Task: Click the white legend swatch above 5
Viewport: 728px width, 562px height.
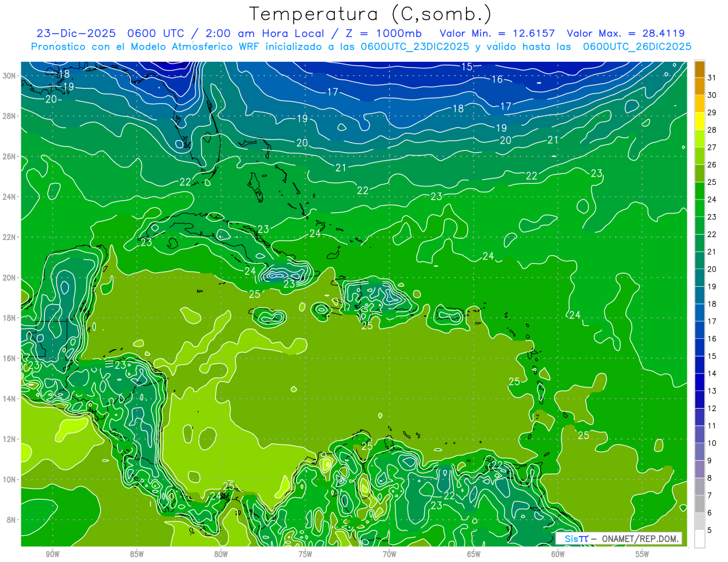Action: coord(699,539)
